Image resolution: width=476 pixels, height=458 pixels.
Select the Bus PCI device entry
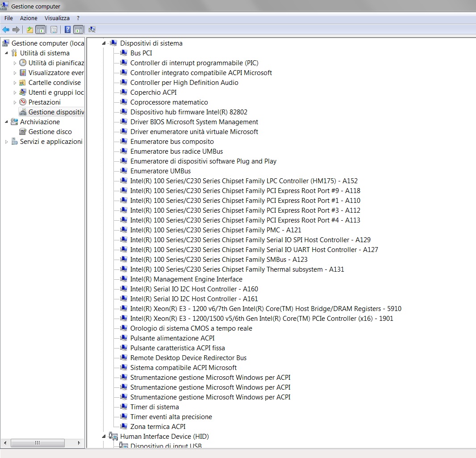[x=141, y=53]
